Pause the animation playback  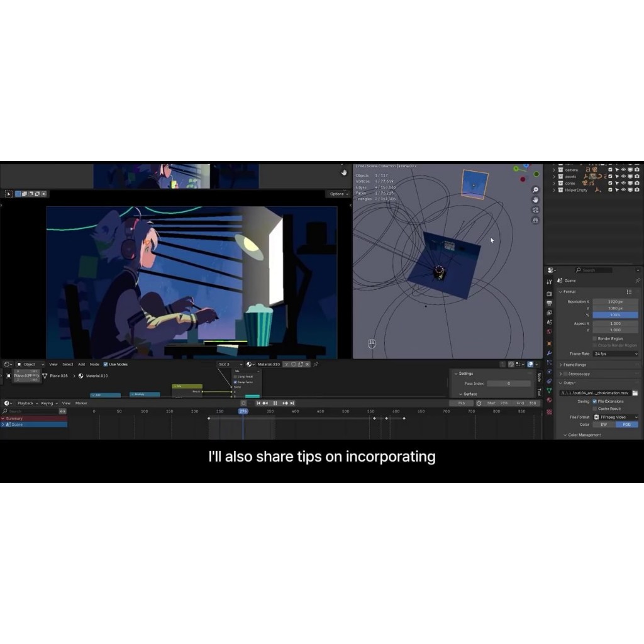275,403
